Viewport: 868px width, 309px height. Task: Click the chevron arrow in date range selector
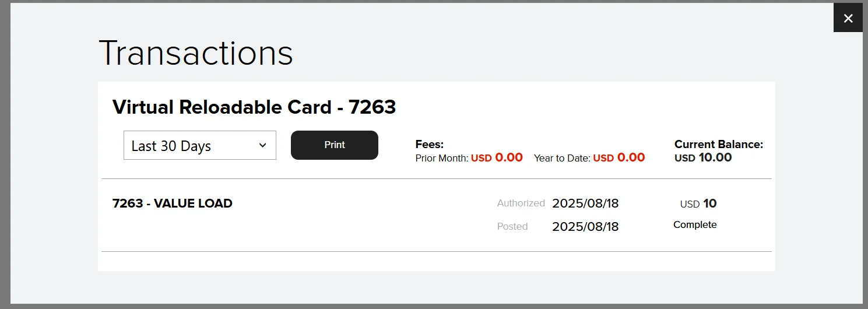[262, 145]
